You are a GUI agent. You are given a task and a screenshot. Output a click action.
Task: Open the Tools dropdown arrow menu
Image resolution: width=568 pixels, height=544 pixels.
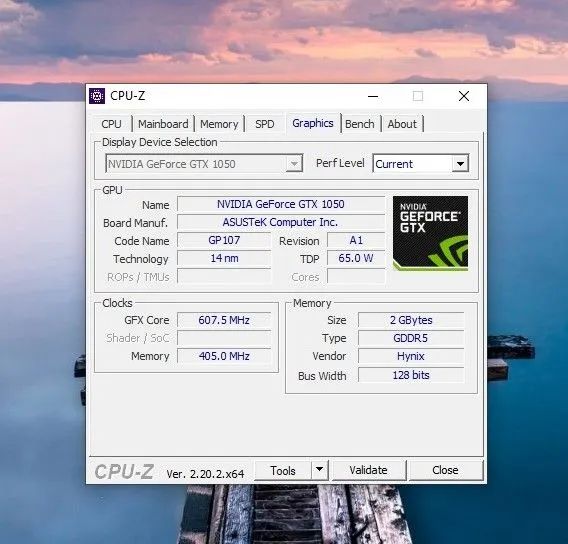pyautogui.click(x=319, y=470)
